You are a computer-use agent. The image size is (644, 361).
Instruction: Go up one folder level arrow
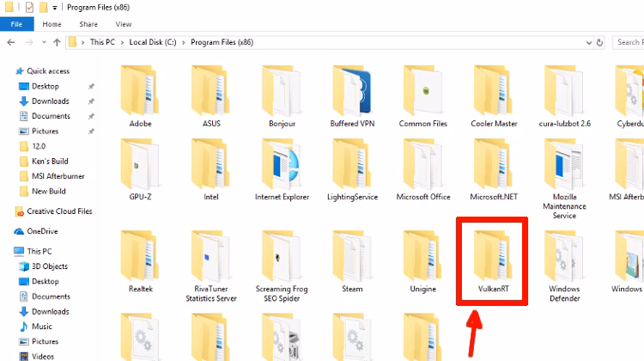point(57,42)
